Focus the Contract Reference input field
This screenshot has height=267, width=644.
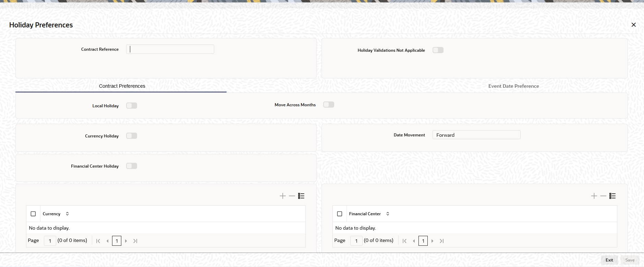pos(170,49)
